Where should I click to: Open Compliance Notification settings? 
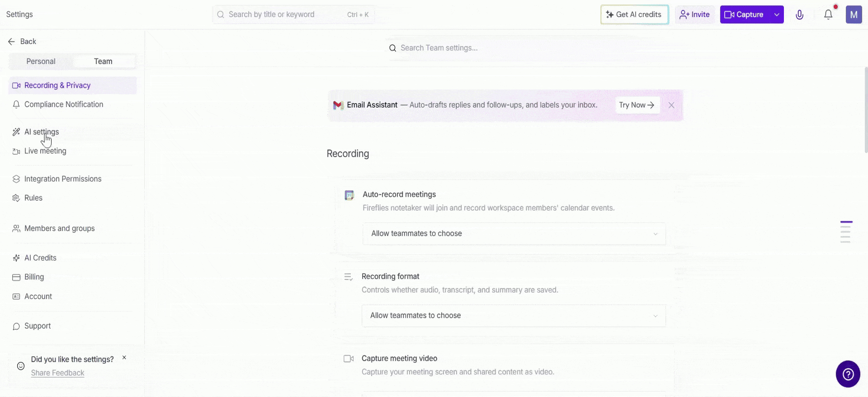click(x=72, y=104)
